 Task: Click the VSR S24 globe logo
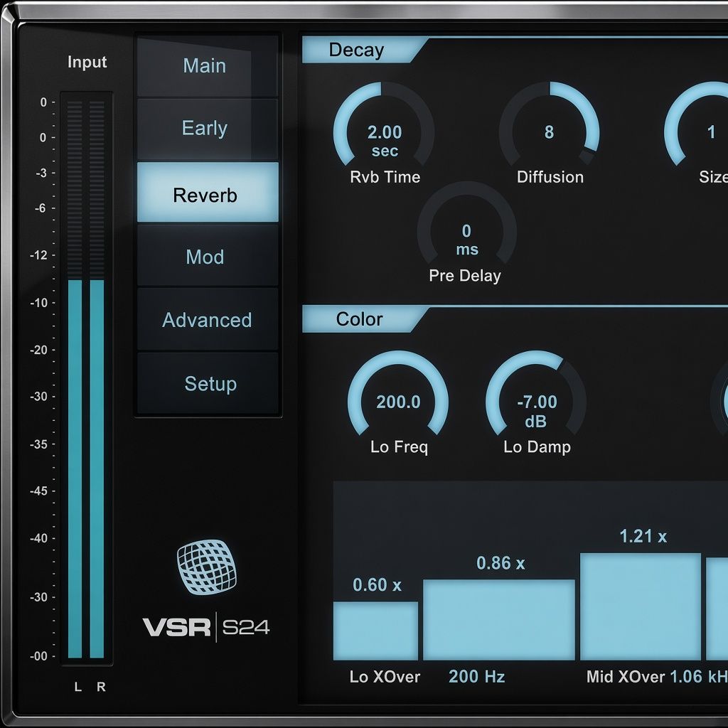(207, 567)
